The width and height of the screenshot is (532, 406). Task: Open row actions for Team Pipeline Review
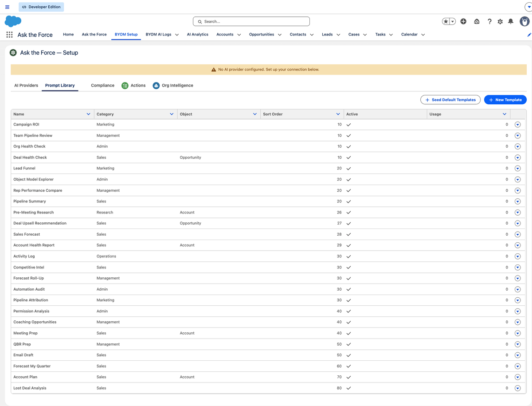pos(517,135)
